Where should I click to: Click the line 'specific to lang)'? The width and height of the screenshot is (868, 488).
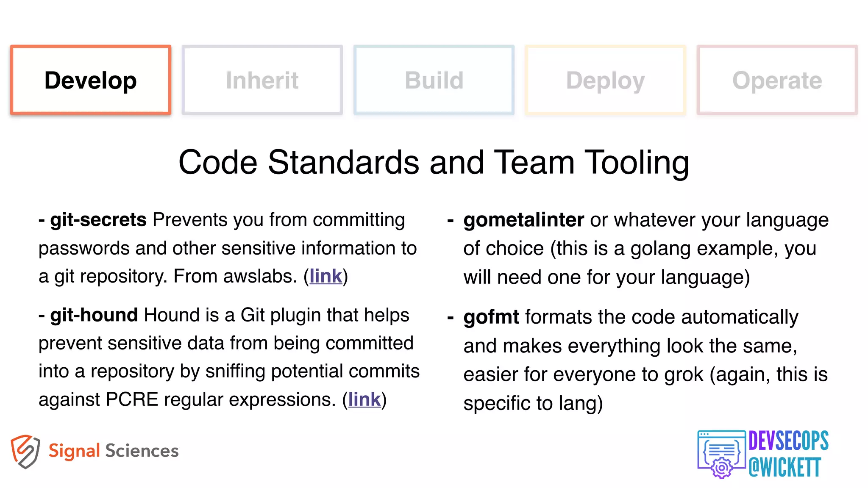tap(533, 403)
